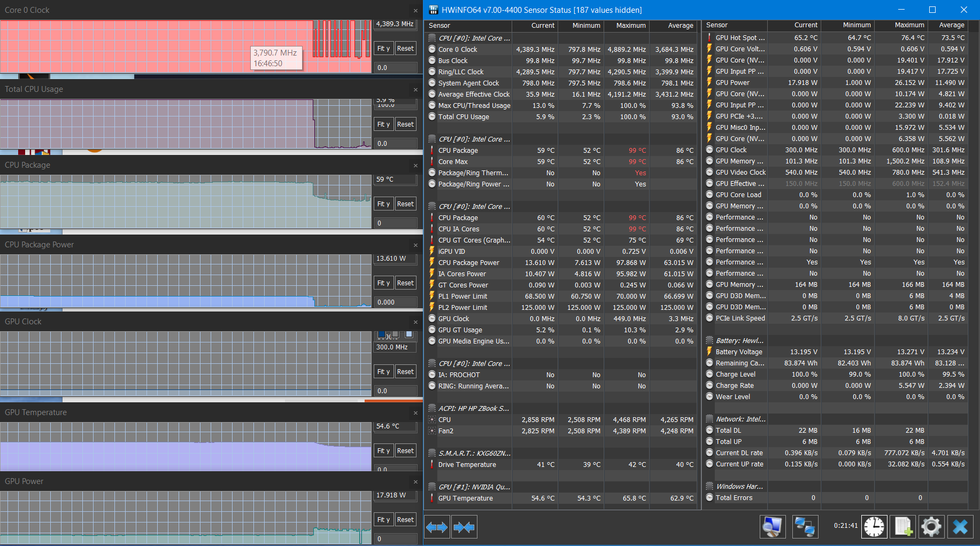Click the 54.6 °C field in GPU Temperature graph
Viewport: 980px width, 546px height.
click(395, 426)
